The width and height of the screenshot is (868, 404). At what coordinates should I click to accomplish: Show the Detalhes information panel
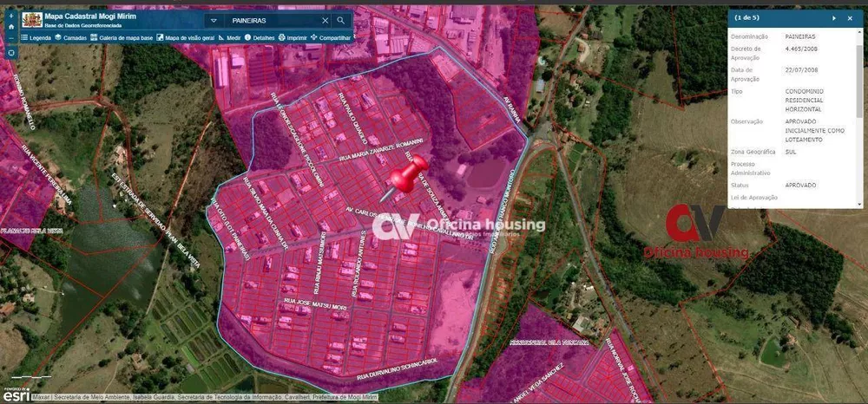coord(260,38)
